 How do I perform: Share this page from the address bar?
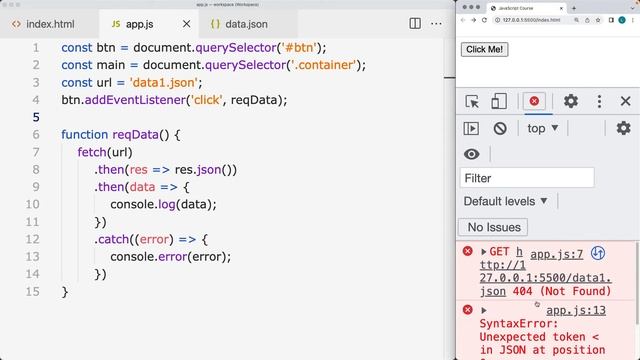pos(587,20)
